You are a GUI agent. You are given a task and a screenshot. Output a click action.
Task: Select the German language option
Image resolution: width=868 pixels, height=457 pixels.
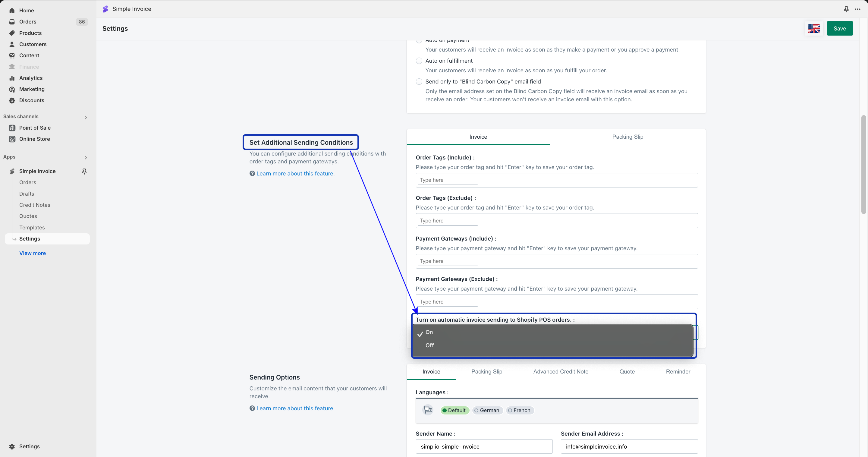coord(487,410)
